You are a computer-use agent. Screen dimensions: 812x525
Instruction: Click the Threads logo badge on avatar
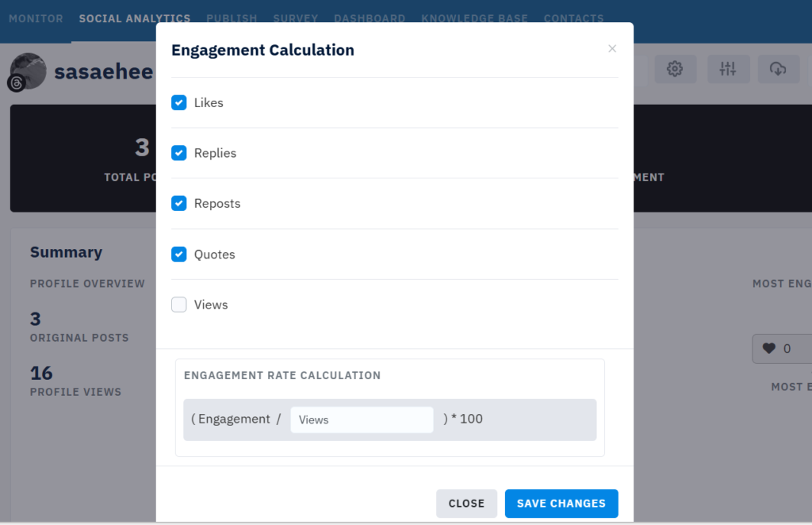(x=16, y=83)
